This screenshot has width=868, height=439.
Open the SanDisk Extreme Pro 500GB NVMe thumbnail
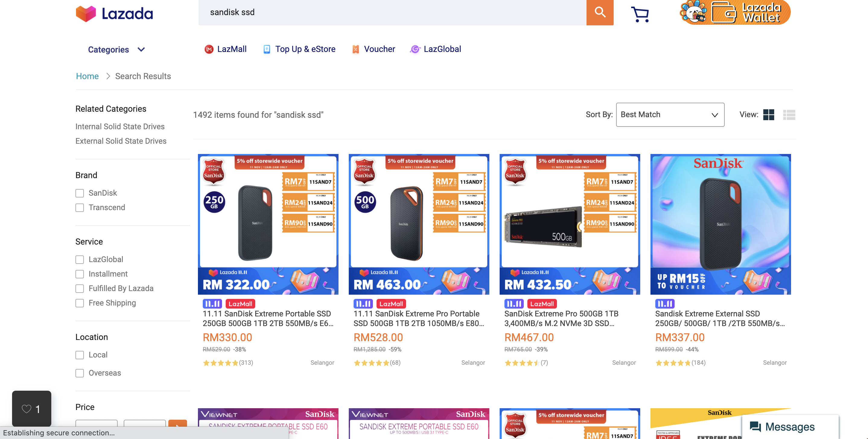tap(569, 224)
